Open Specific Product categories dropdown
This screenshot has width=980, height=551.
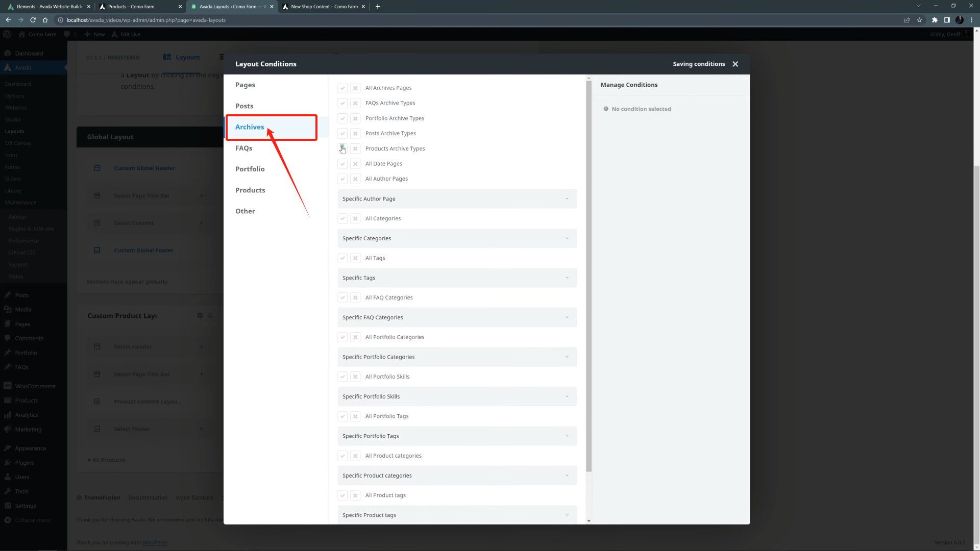coord(457,475)
